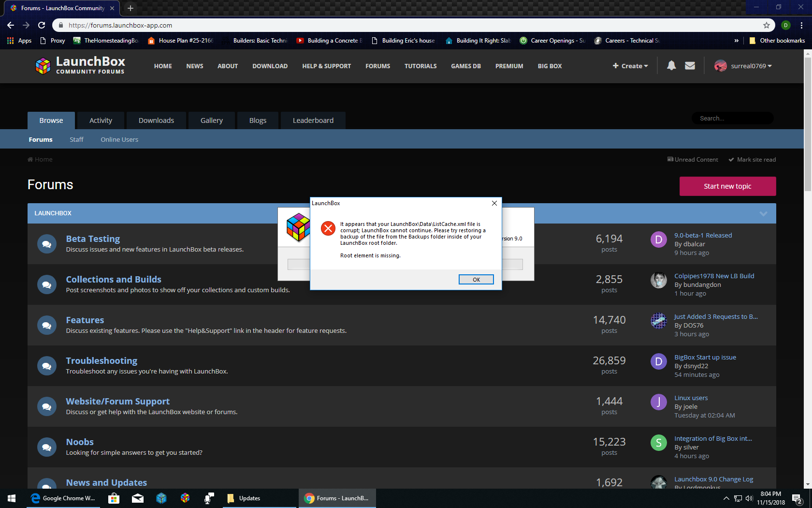Open the 9.0-beta-1 Released topic
The width and height of the screenshot is (812, 508).
tap(703, 235)
